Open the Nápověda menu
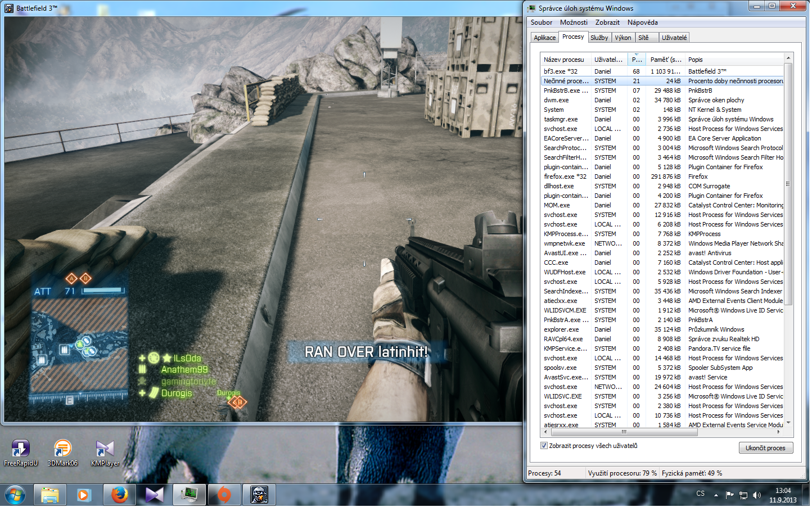The width and height of the screenshot is (812, 507). tap(642, 22)
